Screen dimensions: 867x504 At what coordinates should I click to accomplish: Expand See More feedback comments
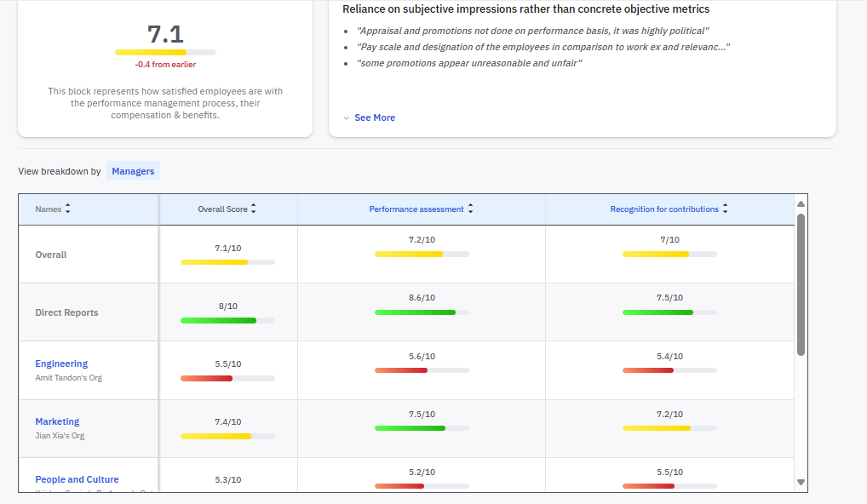[x=374, y=117]
